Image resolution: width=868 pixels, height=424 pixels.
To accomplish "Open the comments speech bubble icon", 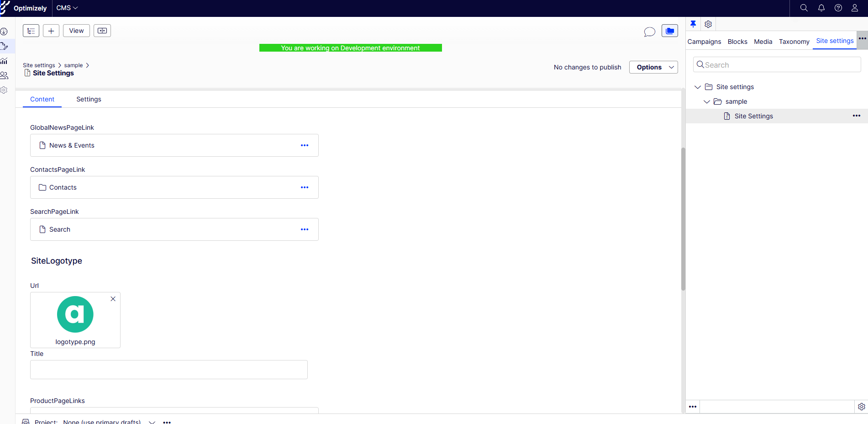I will pos(649,32).
